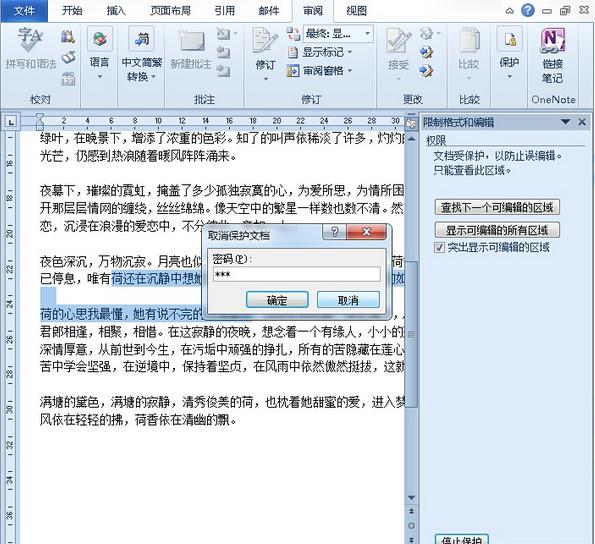Viewport: 595px width, 544px height.
Task: Expand the 保护 dropdown arrow
Action: (509, 77)
